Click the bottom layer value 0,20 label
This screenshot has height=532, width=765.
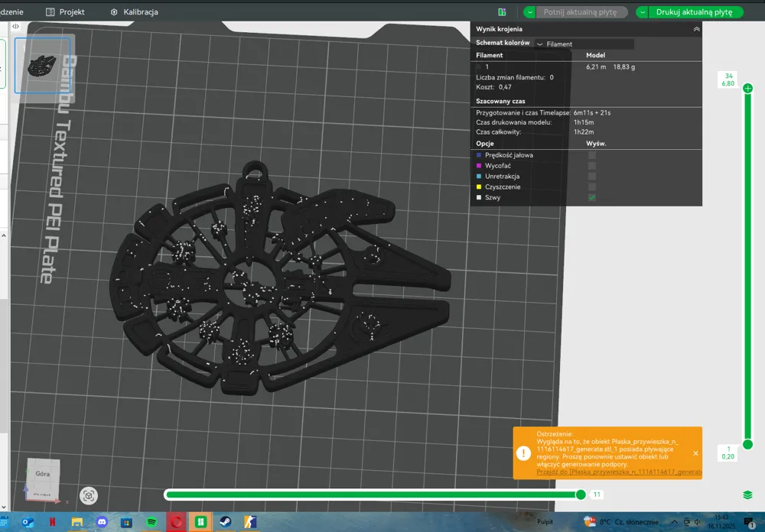click(x=728, y=457)
